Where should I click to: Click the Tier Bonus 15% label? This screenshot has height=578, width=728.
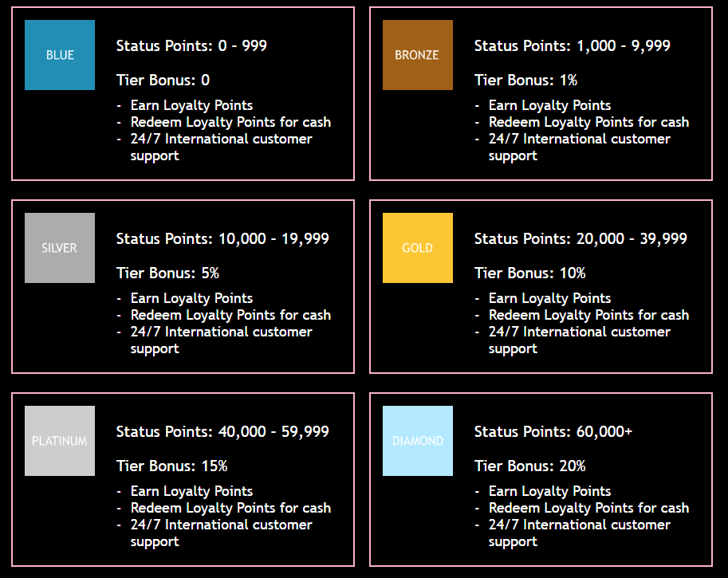[x=171, y=466]
